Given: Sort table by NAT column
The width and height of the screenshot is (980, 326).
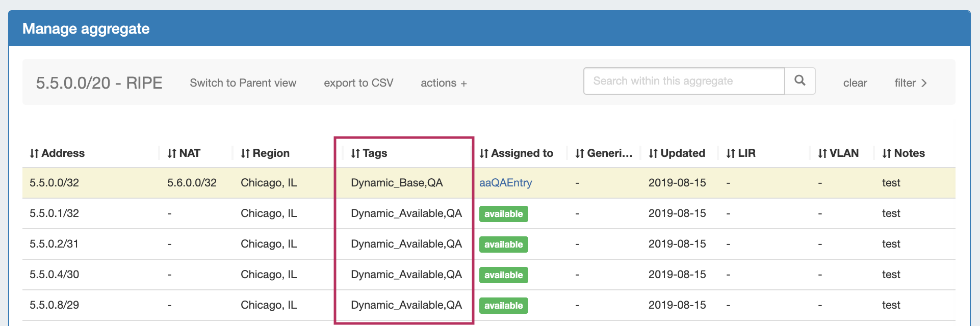Looking at the screenshot, I should tap(184, 153).
